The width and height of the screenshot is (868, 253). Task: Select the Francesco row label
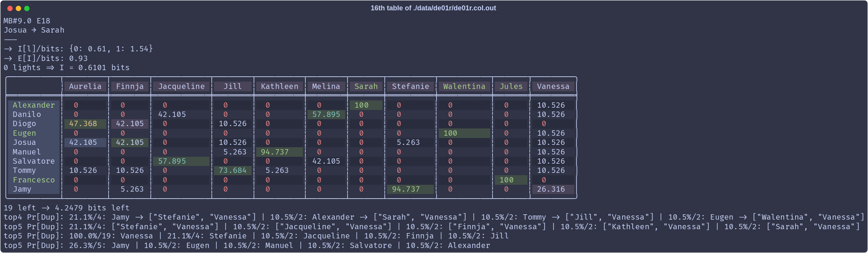34,180
